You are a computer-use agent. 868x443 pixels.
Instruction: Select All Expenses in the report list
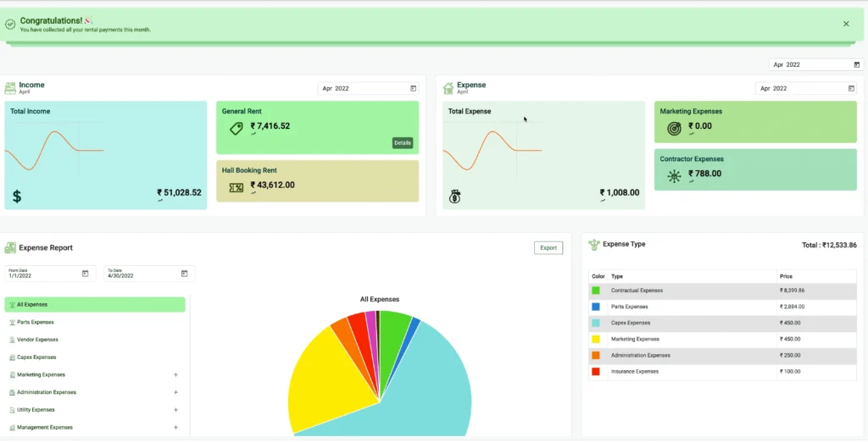(95, 305)
